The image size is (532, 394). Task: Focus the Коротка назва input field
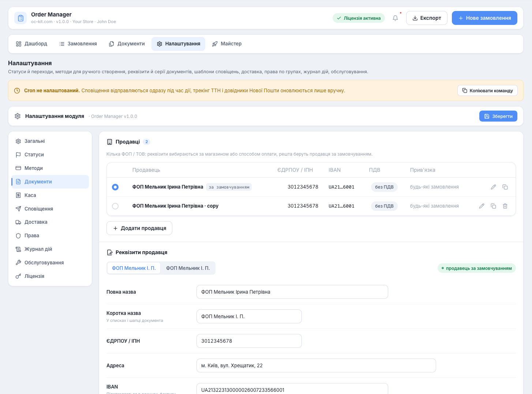click(x=249, y=316)
